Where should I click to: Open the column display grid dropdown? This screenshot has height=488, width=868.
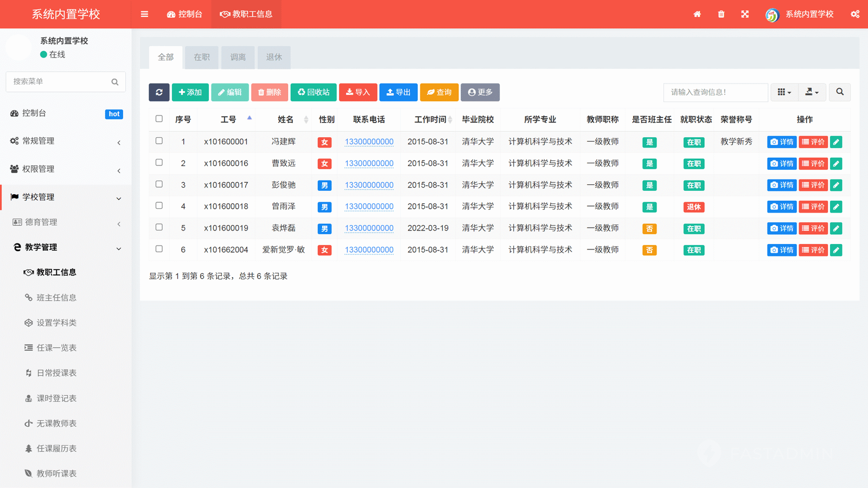point(784,92)
